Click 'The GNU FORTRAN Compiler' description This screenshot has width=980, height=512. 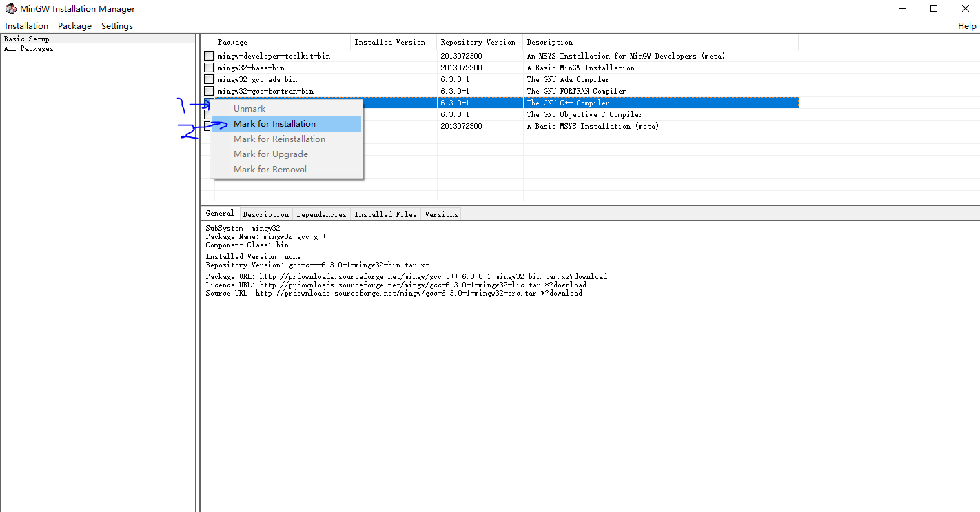(x=576, y=91)
